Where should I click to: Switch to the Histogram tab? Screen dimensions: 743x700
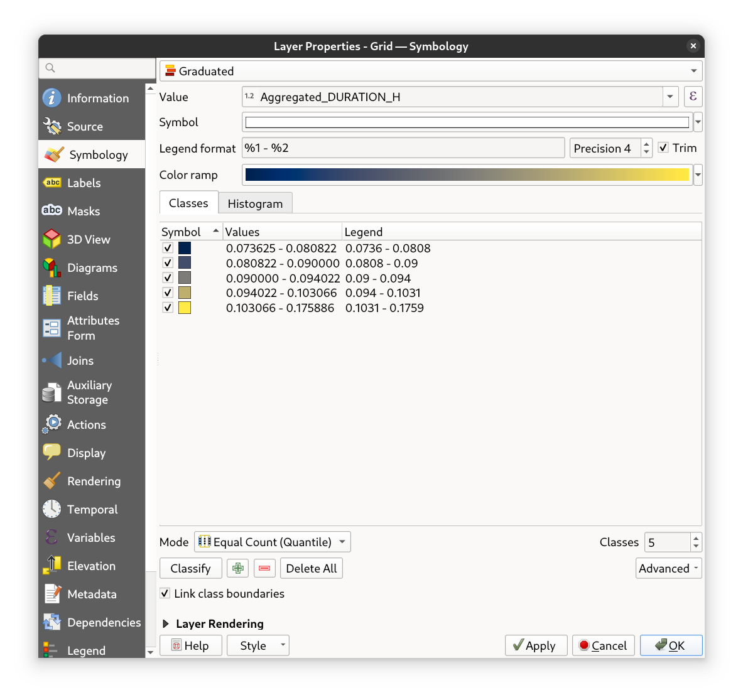coord(255,203)
